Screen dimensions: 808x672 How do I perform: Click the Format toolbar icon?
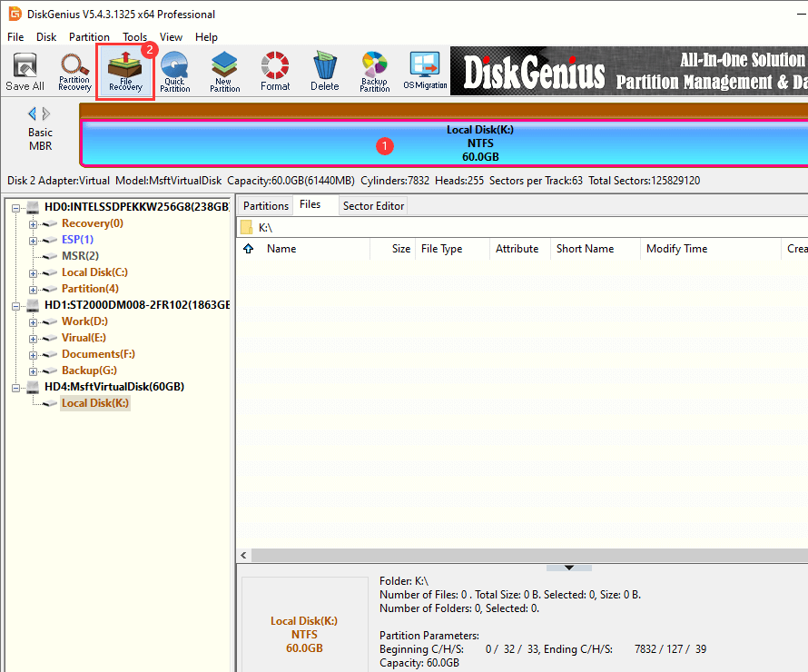(275, 72)
